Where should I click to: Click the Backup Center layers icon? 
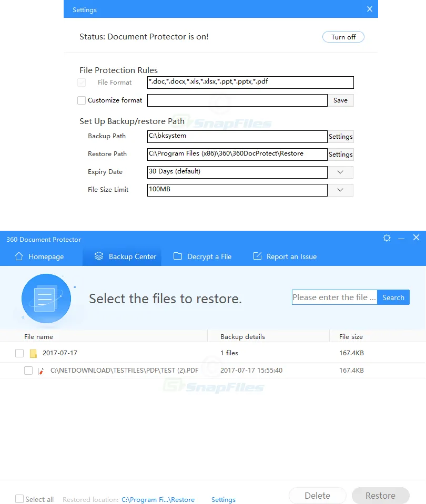[99, 256]
